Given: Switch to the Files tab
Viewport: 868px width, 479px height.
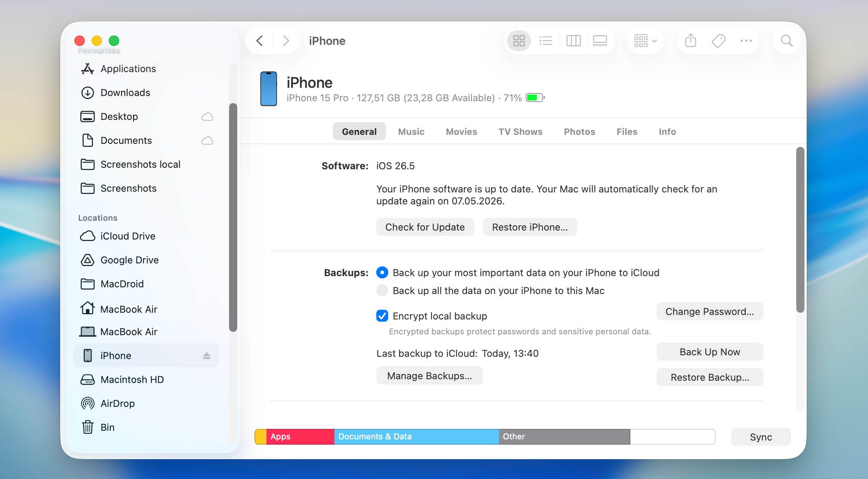Looking at the screenshot, I should 627,132.
